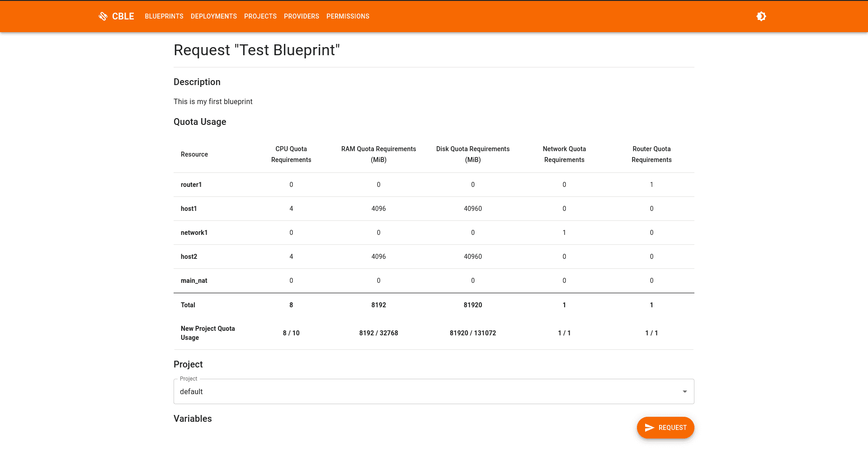Click the Disk Quota Requirements column header
This screenshot has width=868, height=453.
point(473,154)
